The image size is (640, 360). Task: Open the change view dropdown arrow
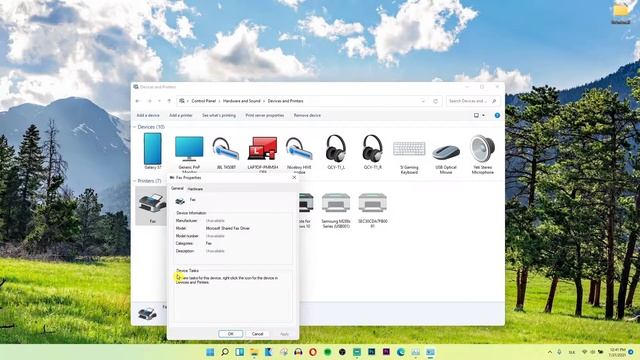click(484, 116)
